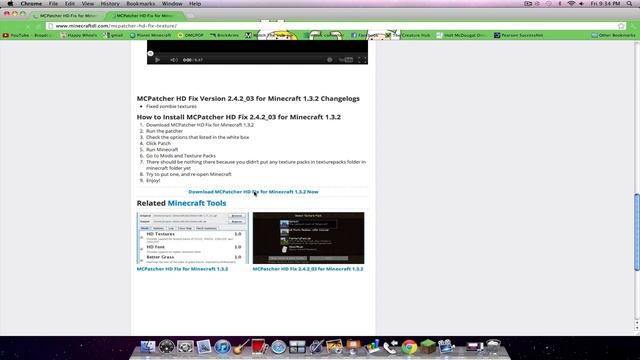The height and width of the screenshot is (360, 640).
Task: Open a new tab with the new tab button
Action: 191,16
